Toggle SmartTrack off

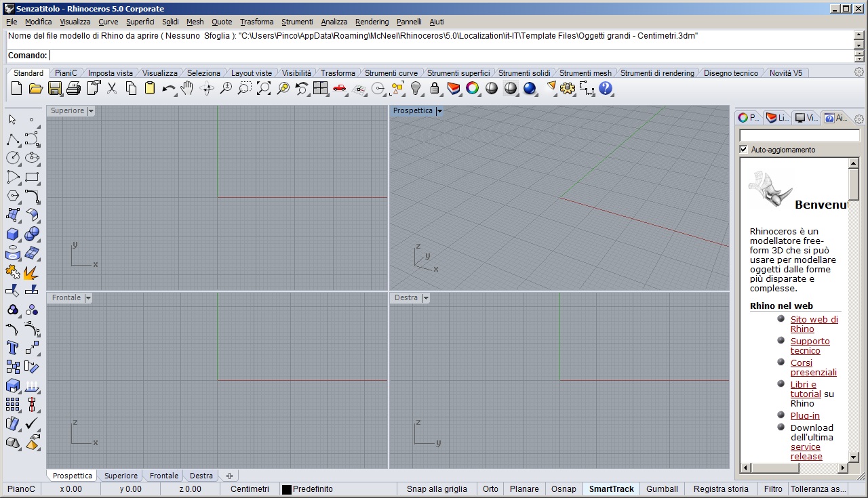pyautogui.click(x=611, y=489)
